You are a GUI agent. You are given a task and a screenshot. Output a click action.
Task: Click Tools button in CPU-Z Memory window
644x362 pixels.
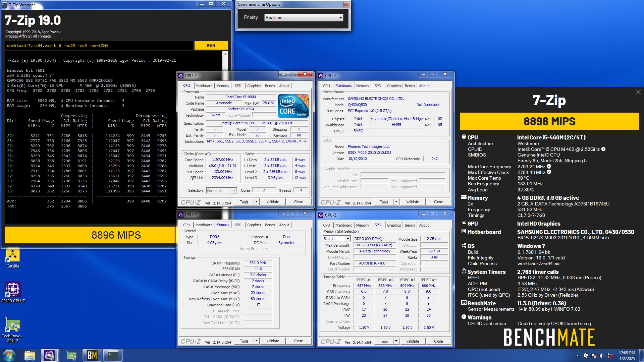click(244, 341)
